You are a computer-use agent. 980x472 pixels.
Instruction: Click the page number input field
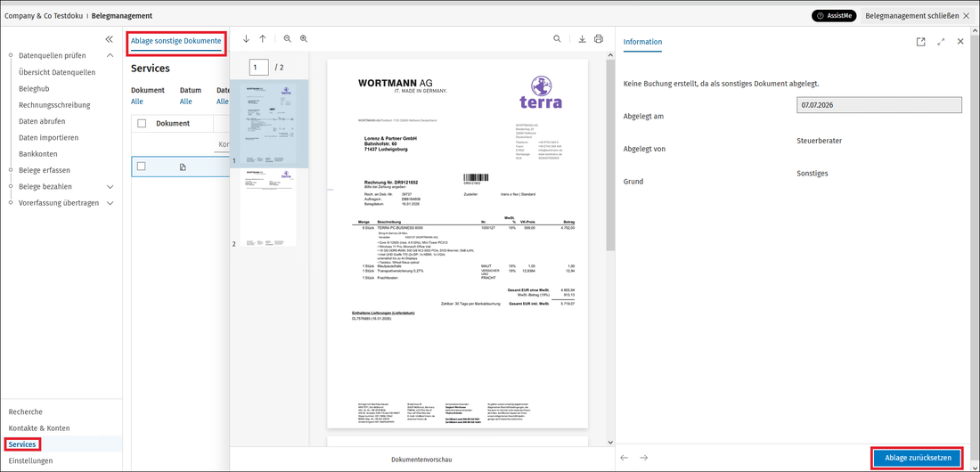(258, 67)
